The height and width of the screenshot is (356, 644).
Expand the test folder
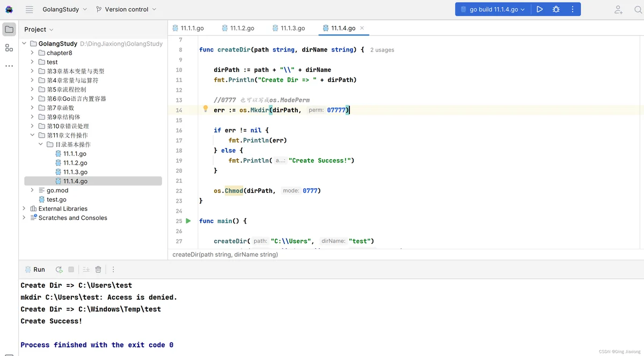33,62
